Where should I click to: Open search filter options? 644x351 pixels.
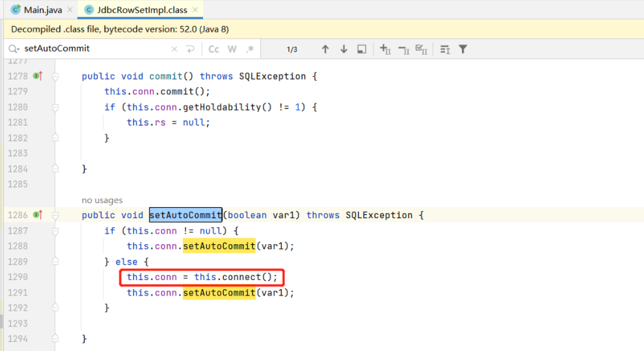click(463, 49)
